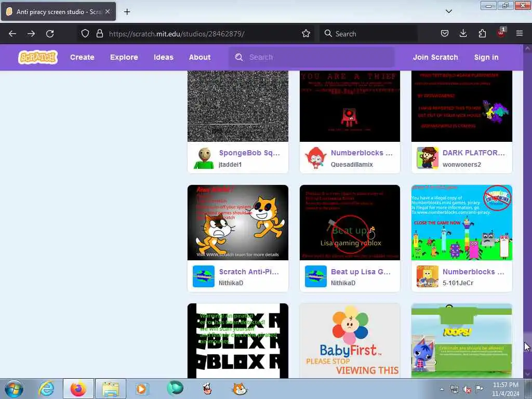The width and height of the screenshot is (532, 399).
Task: Open the Pocket save icon
Action: tap(445, 33)
